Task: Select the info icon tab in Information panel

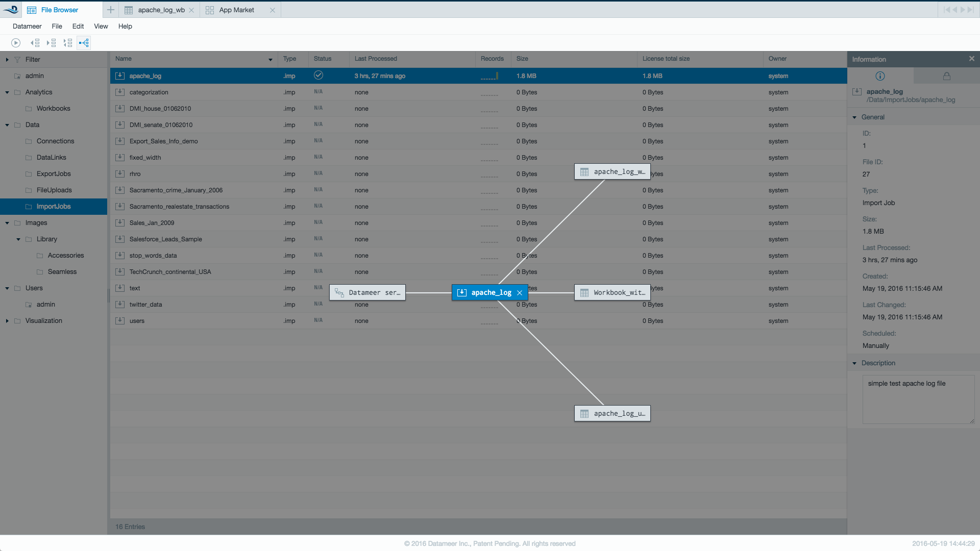Action: tap(880, 76)
